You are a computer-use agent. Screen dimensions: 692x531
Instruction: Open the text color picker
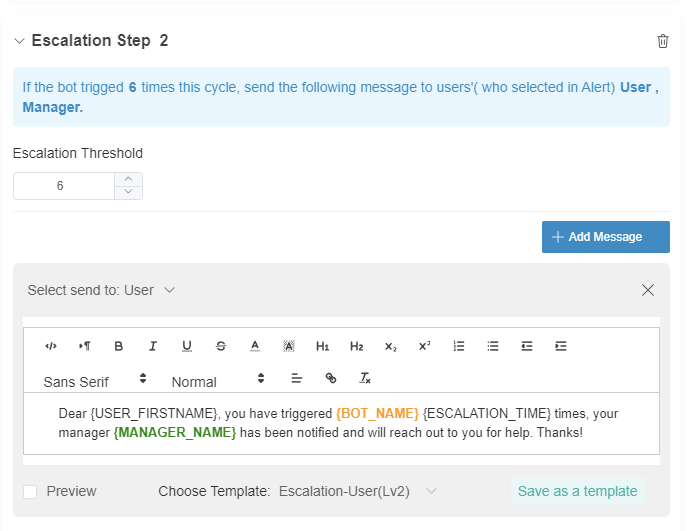click(255, 346)
